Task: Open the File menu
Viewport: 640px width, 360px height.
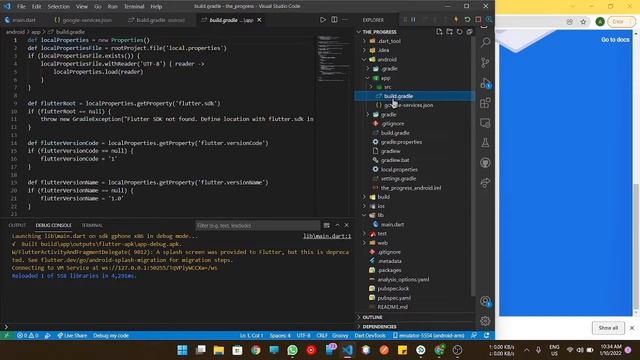Action: pos(21,7)
